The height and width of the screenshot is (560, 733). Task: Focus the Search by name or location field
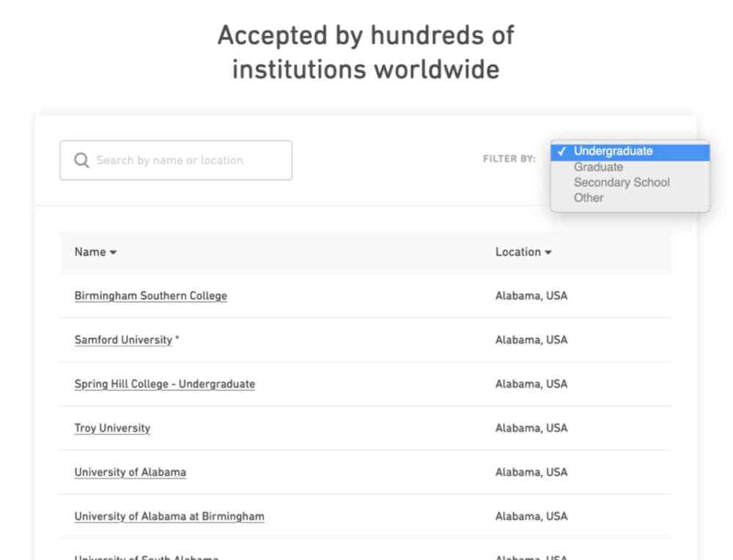pyautogui.click(x=176, y=161)
